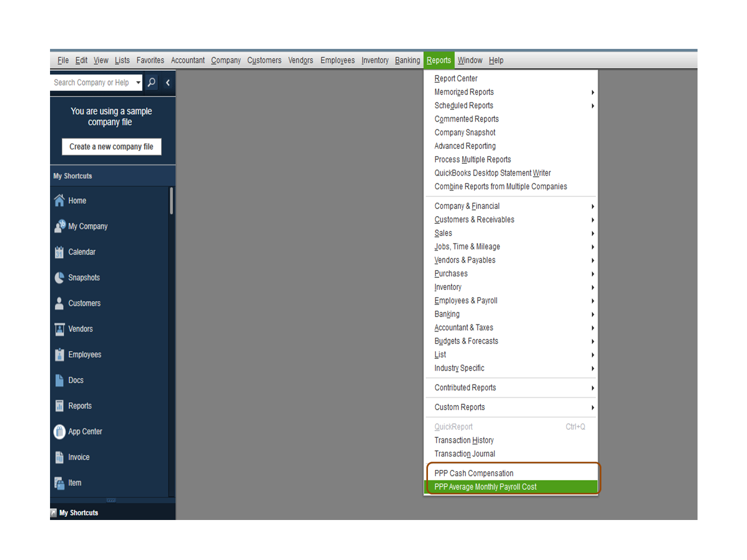The height and width of the screenshot is (560, 747).
Task: Open the Inventory menu in menu bar
Action: 375,60
